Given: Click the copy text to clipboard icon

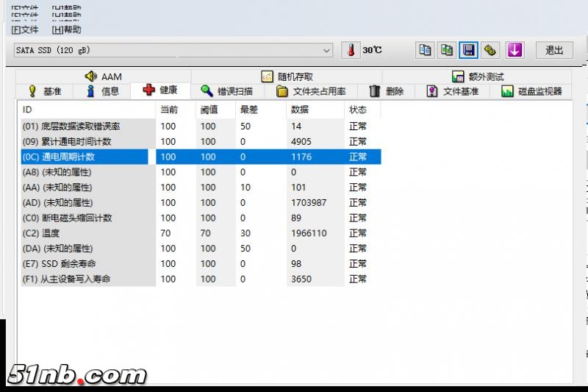Looking at the screenshot, I should coord(426,50).
